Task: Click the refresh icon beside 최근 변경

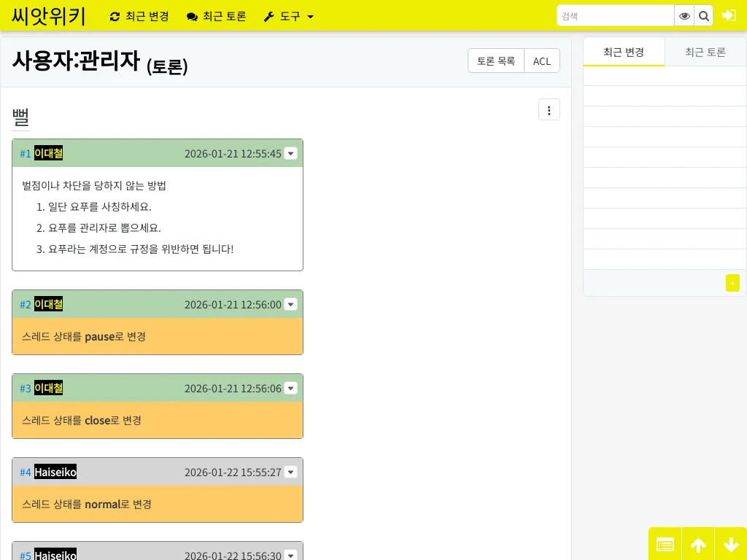Action: click(x=115, y=16)
